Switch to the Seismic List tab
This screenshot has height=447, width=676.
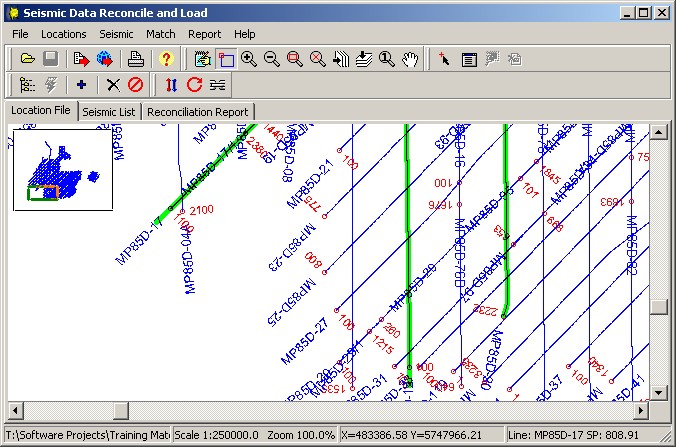[x=109, y=112]
